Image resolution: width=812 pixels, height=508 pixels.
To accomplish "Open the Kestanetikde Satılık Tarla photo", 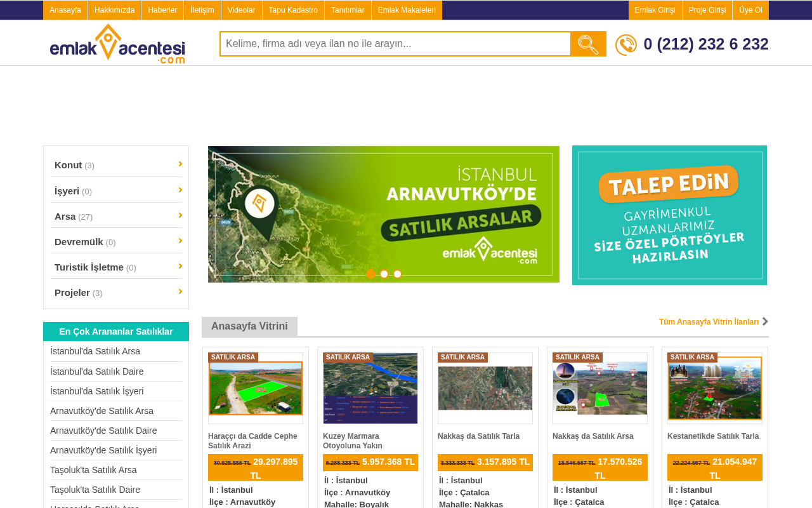I will [x=715, y=388].
